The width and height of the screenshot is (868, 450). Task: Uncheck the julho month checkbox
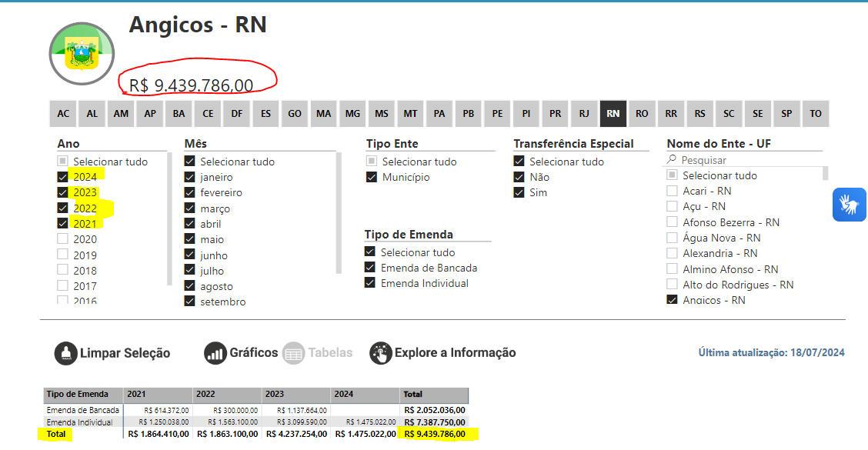(190, 269)
